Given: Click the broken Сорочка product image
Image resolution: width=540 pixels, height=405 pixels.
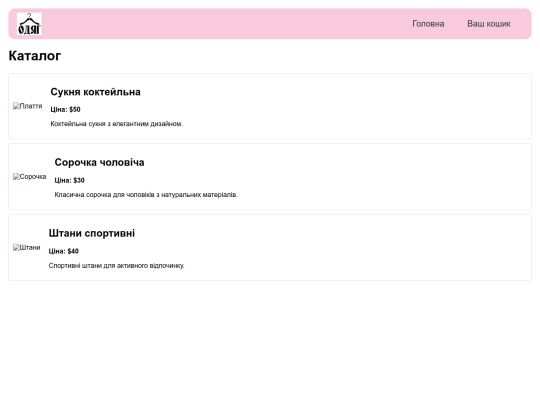Looking at the screenshot, I should click(30, 177).
